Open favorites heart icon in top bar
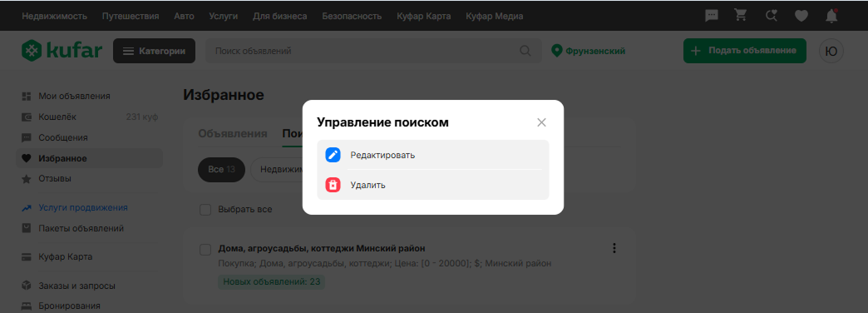Screen dimensions: 868x313 click(801, 16)
